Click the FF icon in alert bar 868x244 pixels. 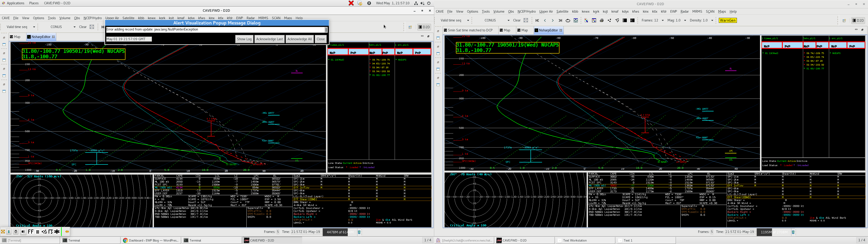(x=31, y=232)
